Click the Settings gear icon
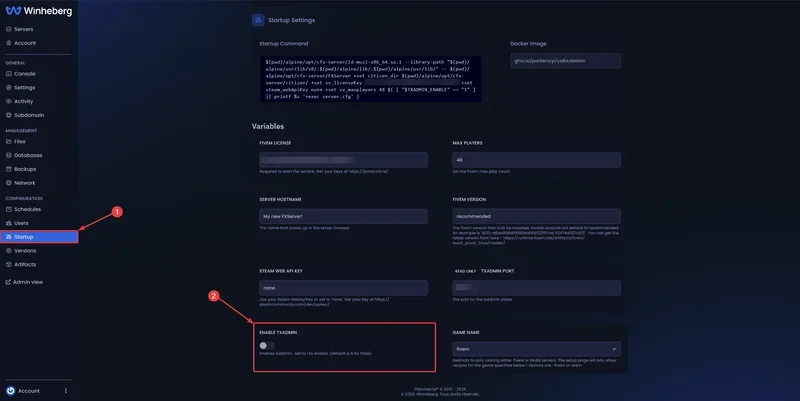This screenshot has width=800, height=401. [9, 87]
